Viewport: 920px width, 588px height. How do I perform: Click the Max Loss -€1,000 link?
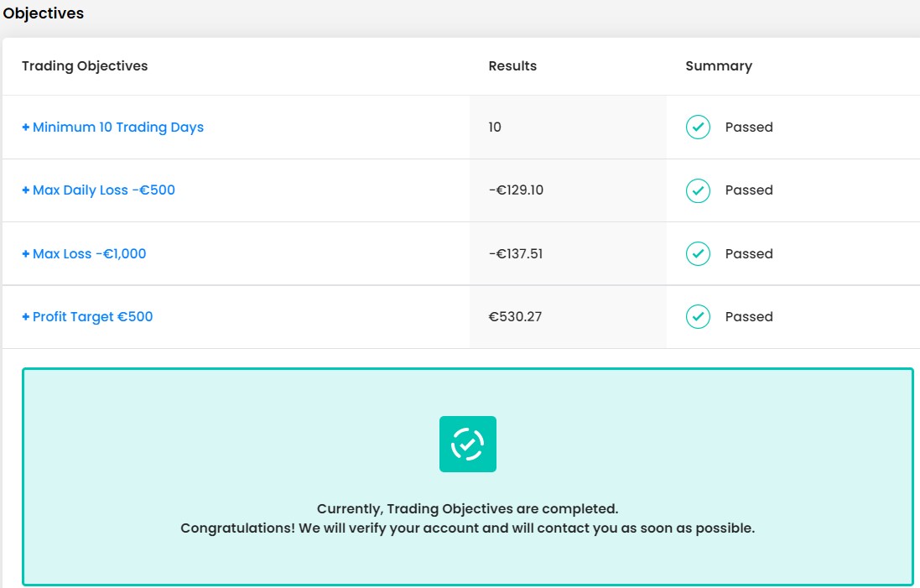coord(89,253)
